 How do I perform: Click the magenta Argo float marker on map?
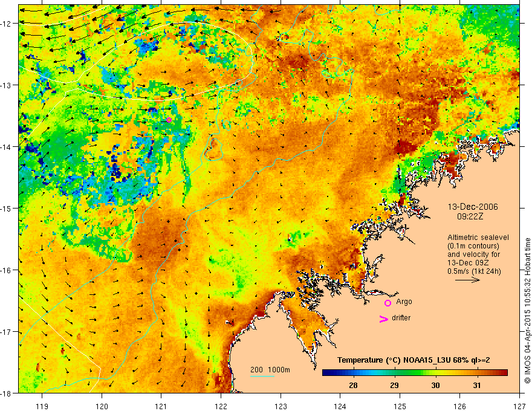click(169, 120)
